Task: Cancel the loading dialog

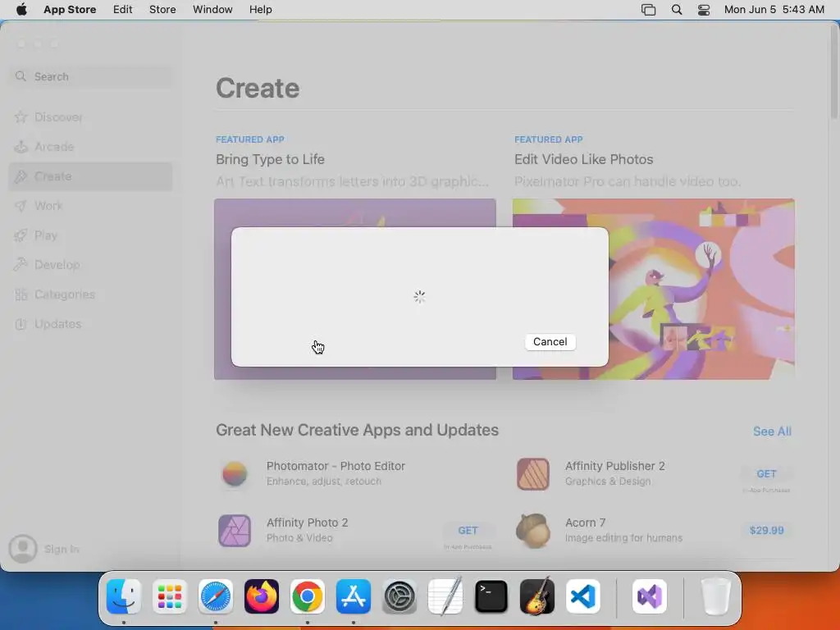Action: coord(550,342)
